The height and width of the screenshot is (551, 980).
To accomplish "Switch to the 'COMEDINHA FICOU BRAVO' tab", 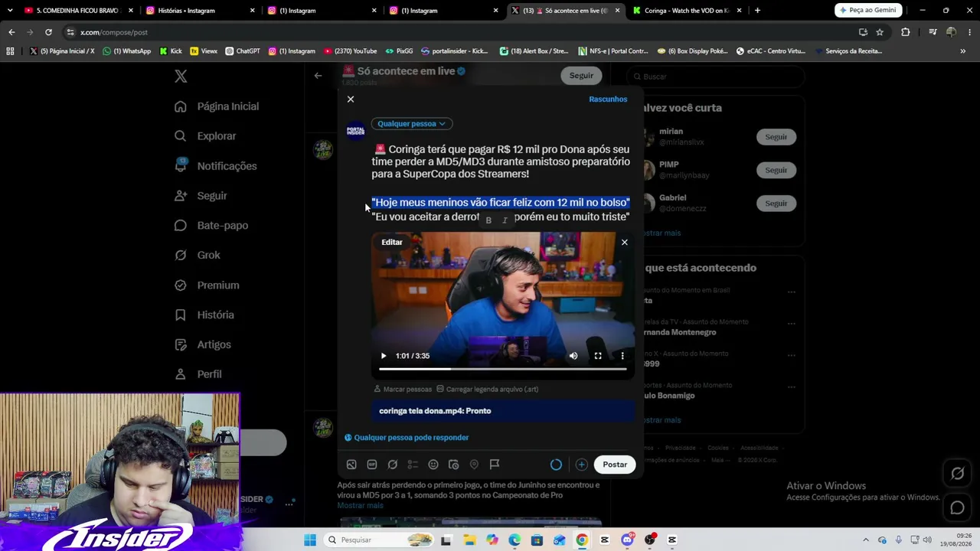I will (x=77, y=11).
